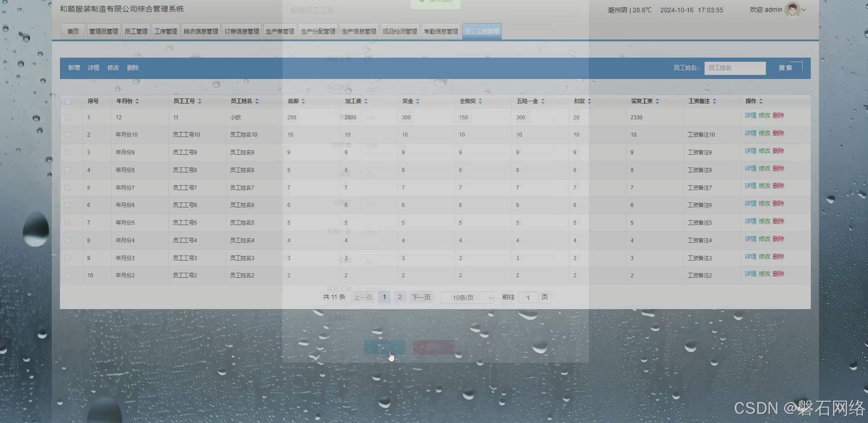Check the row 年月份5
This screenshot has width=868, height=423.
click(x=68, y=223)
